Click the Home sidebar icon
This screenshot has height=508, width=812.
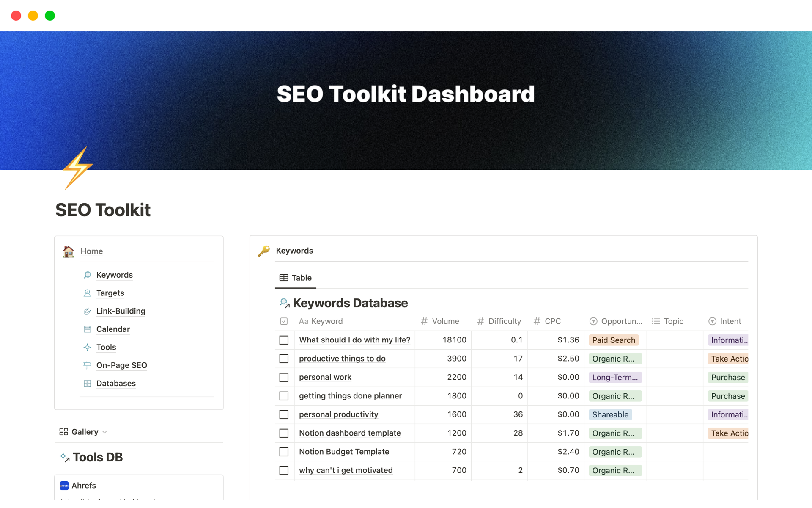[x=69, y=251]
